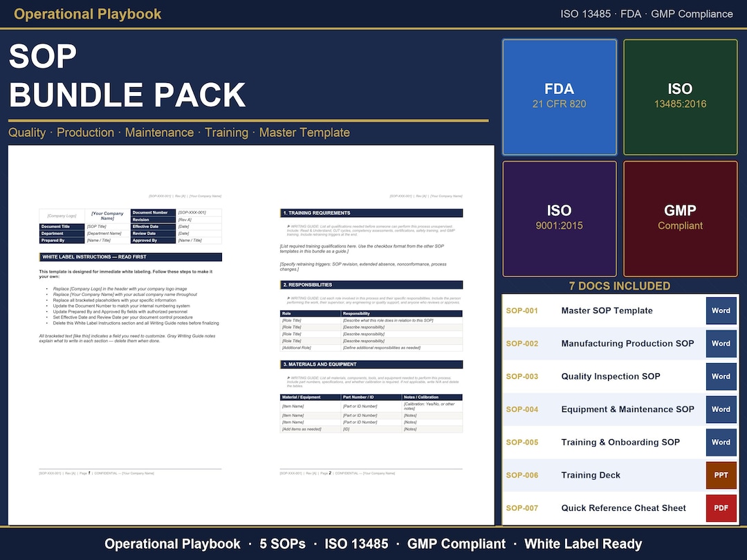Click the Maintenance category label
The width and height of the screenshot is (747, 560).
(159, 132)
